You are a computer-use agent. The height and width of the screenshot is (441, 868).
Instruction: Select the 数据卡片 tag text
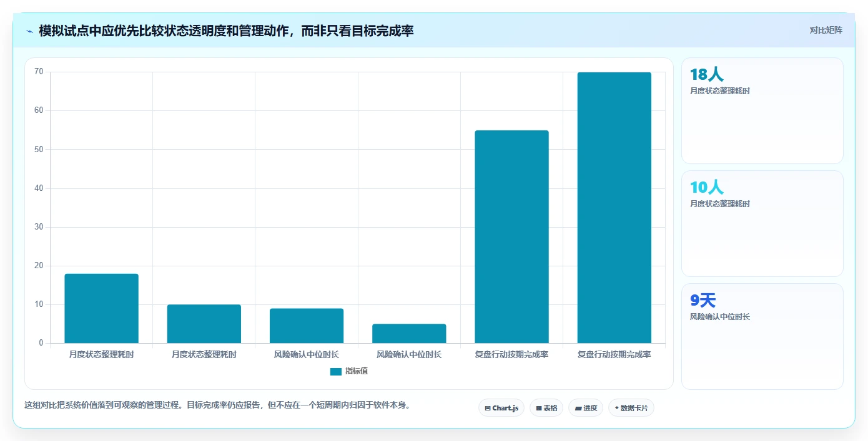tap(634, 409)
